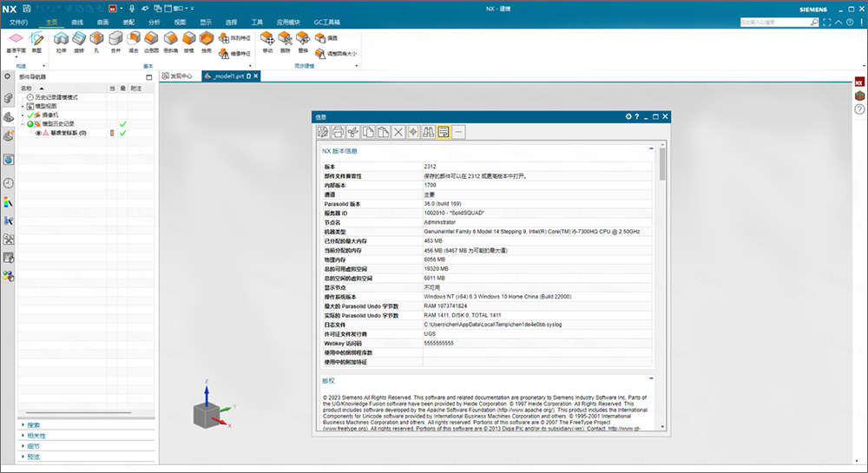868x473 pixels.
Task: Select the 边倒圆 (Edge Blend) tool
Action: pyautogui.click(x=151, y=40)
